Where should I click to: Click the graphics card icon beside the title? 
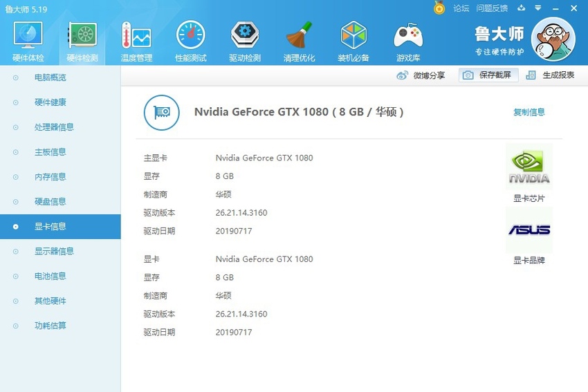pos(162,113)
